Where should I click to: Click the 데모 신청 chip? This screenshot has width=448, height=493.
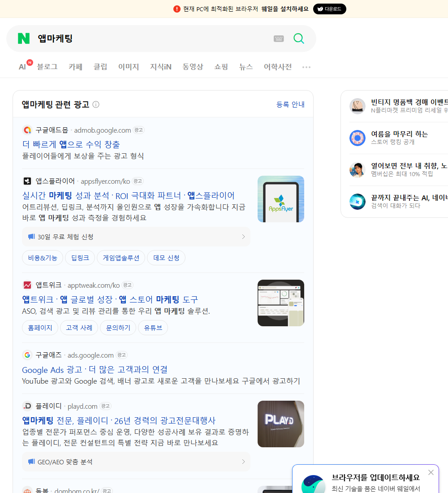tap(166, 258)
